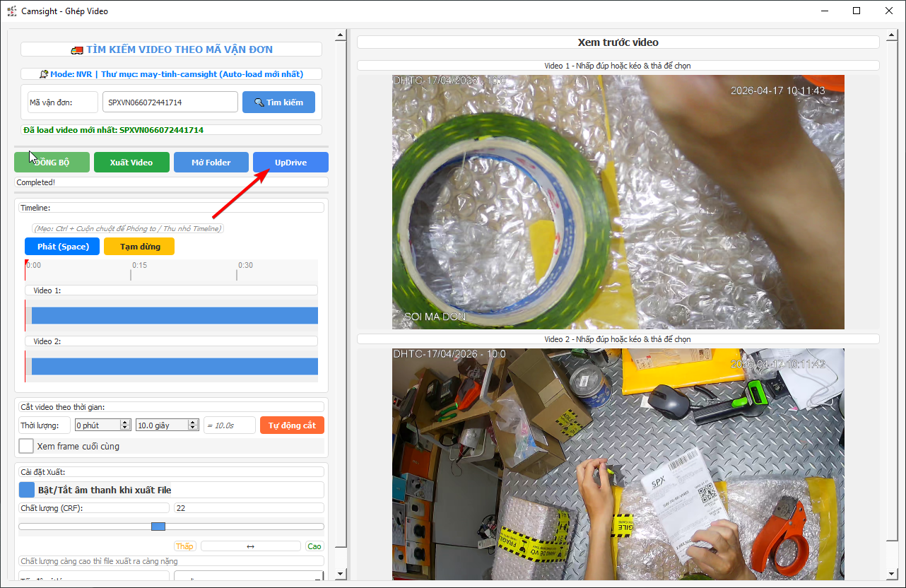Image resolution: width=906 pixels, height=588 pixels.
Task: Click the double-arrow quality range indicator
Action: click(250, 546)
